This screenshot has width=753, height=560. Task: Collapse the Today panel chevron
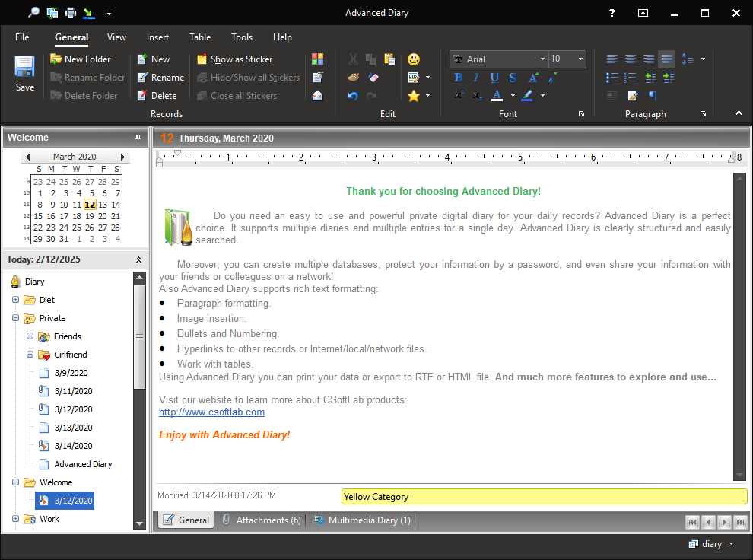point(138,259)
